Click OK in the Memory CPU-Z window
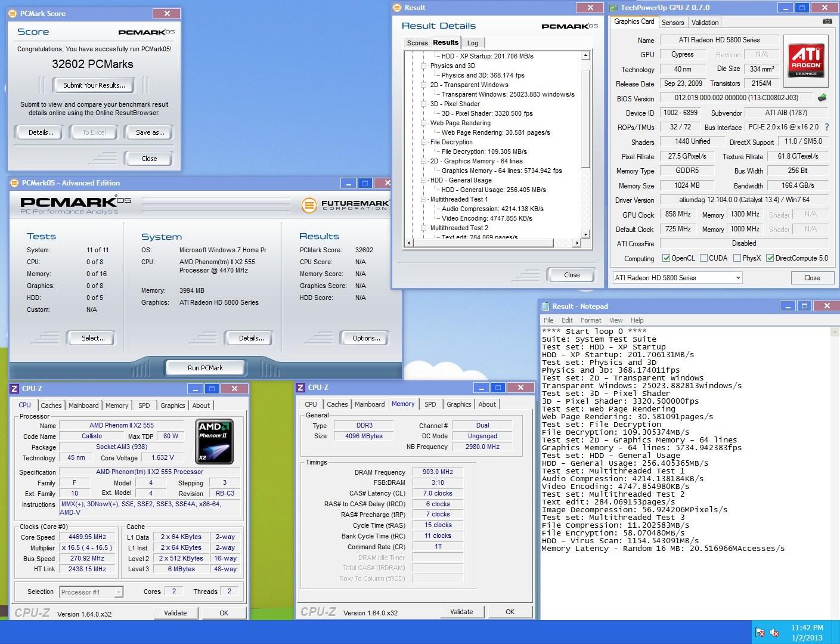Viewport: 840px width, 644px height. 510,612
